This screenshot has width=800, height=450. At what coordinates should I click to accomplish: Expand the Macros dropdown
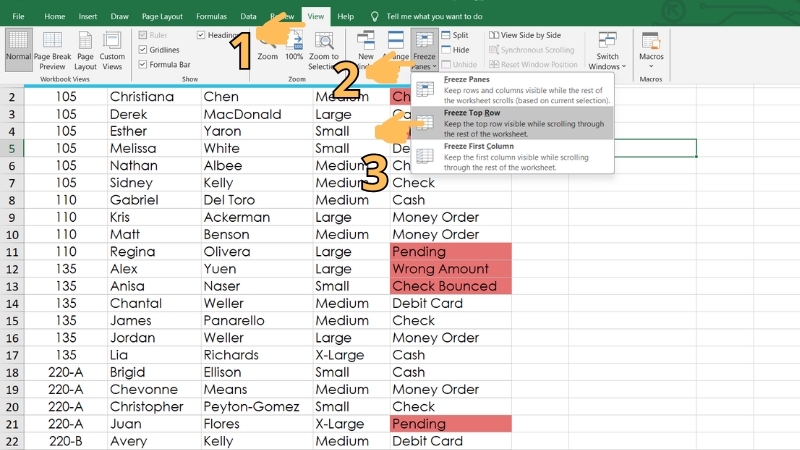coord(652,50)
